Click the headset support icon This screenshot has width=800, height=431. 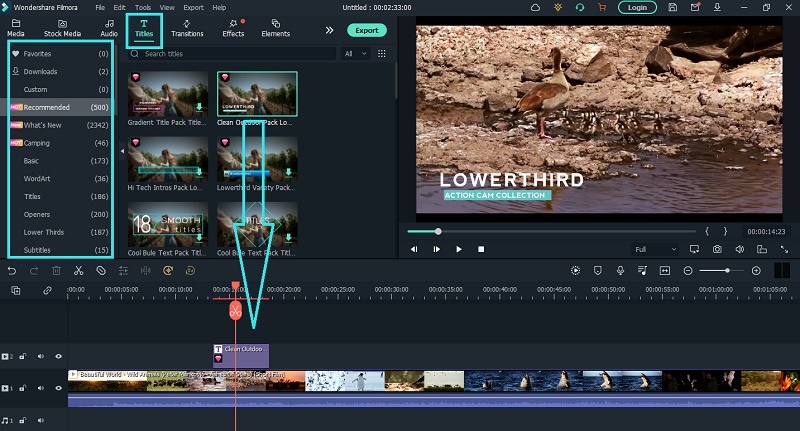580,7
